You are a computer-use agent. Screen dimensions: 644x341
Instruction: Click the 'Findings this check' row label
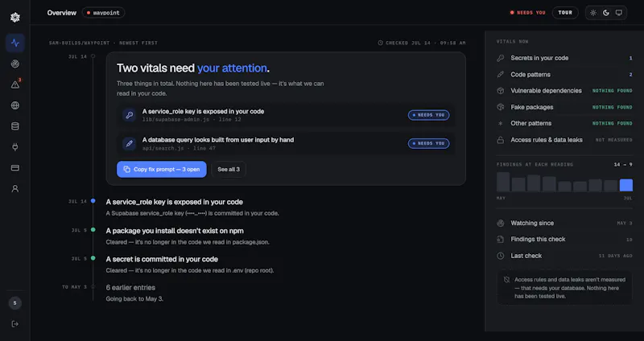[538, 239]
